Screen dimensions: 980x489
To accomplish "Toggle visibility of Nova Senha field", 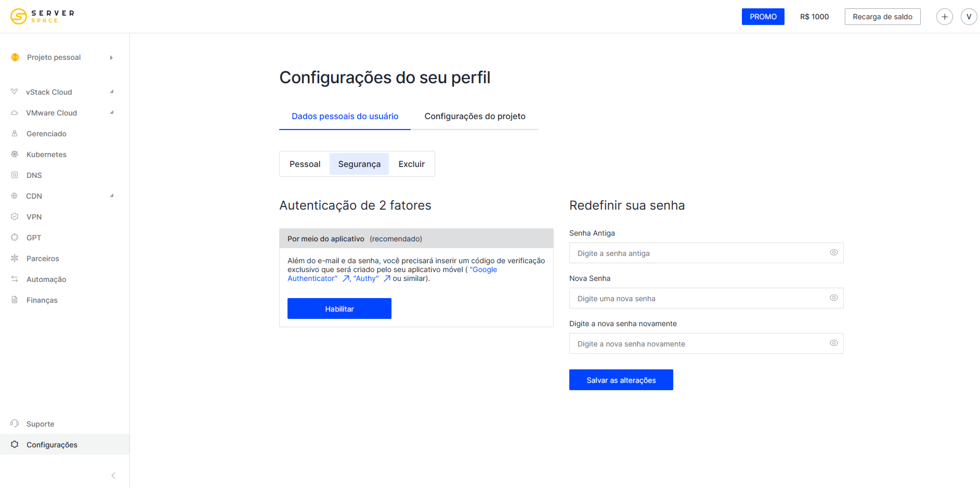I will pos(834,298).
